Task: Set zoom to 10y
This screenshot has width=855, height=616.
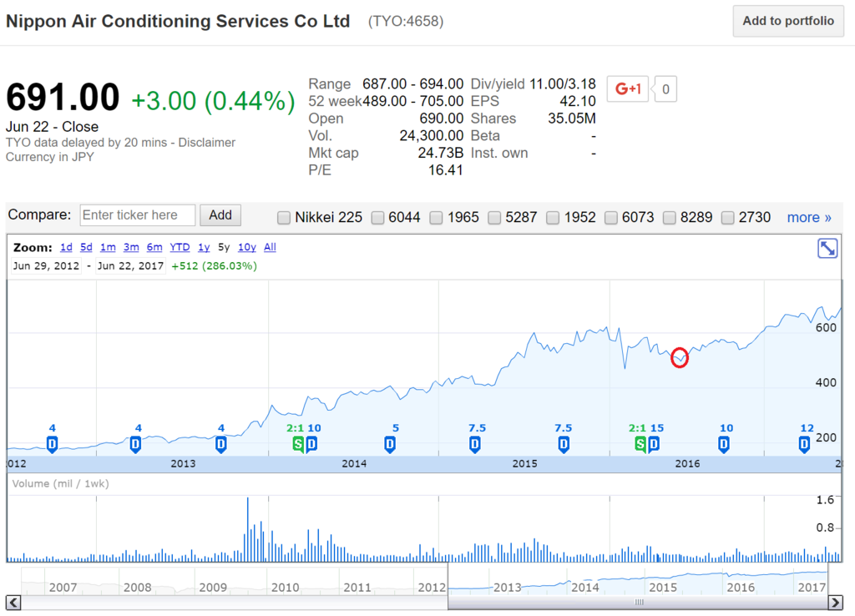Action: coord(247,247)
